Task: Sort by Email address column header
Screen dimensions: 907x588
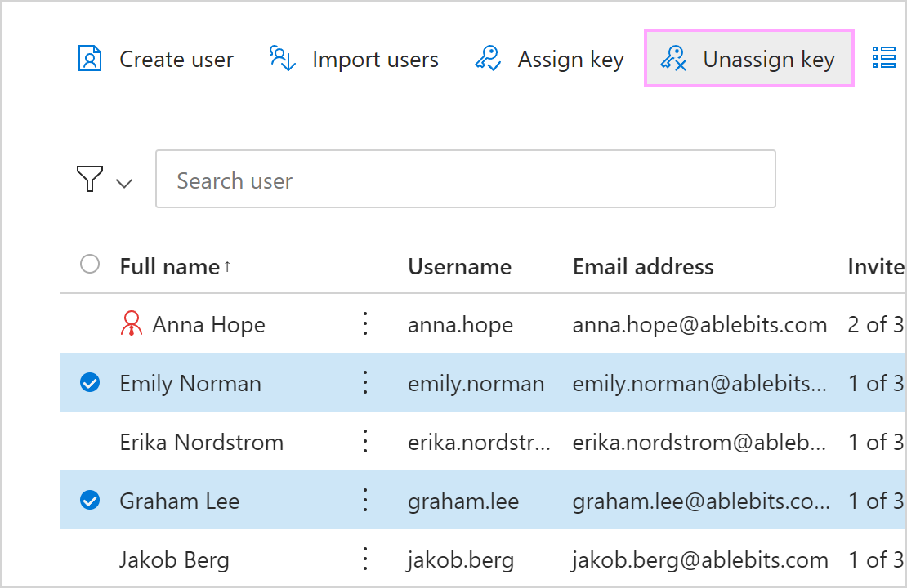Action: click(643, 267)
